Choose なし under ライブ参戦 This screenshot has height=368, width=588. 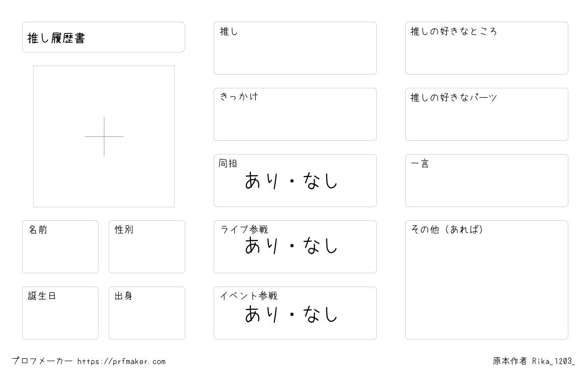click(x=320, y=245)
